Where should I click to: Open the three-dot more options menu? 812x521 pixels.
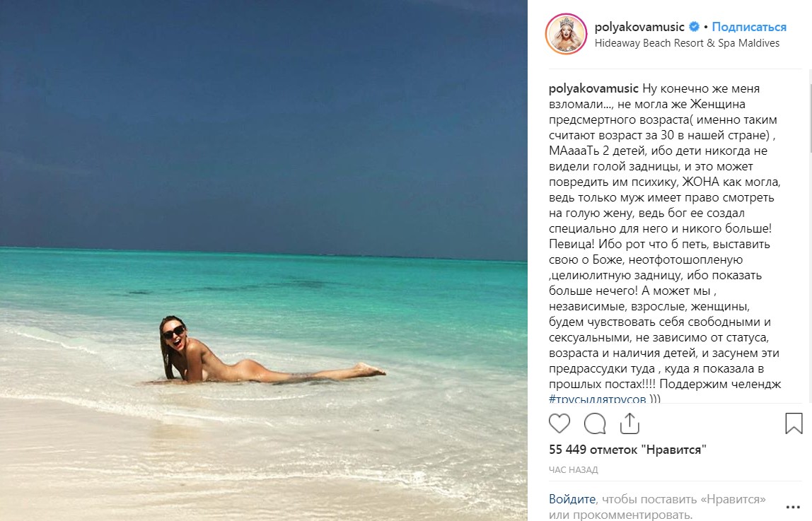click(793, 507)
